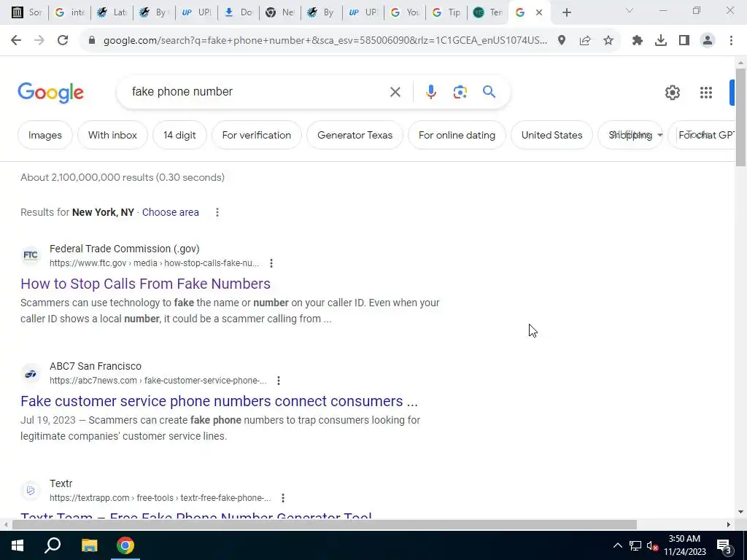Click scroll right arrow on horizontal scrollbar
This screenshot has width=747, height=560.
[729, 525]
